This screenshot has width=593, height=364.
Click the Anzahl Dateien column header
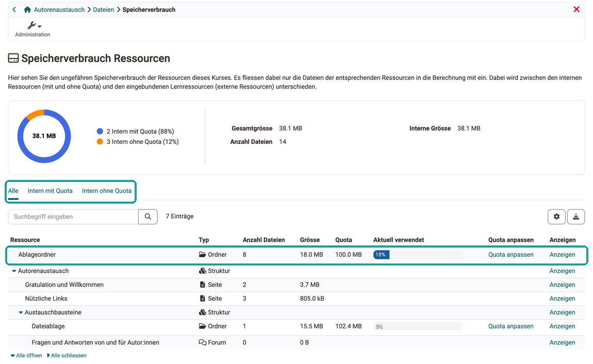pos(263,240)
